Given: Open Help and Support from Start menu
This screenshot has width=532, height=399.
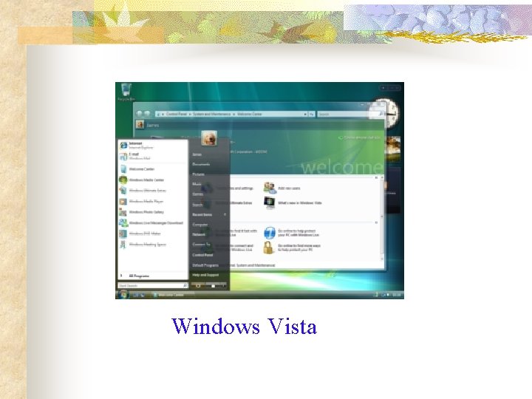Looking at the screenshot, I should coord(205,275).
